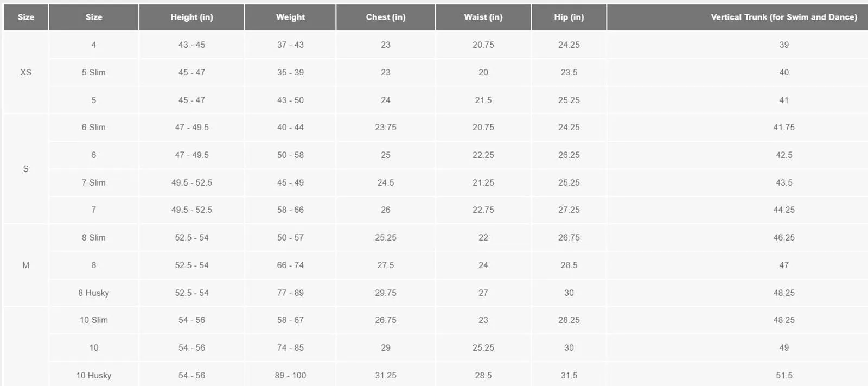Image resolution: width=868 pixels, height=386 pixels.
Task: Select the 49.5 - 52.5 height for 7 Slim
Action: click(x=192, y=182)
